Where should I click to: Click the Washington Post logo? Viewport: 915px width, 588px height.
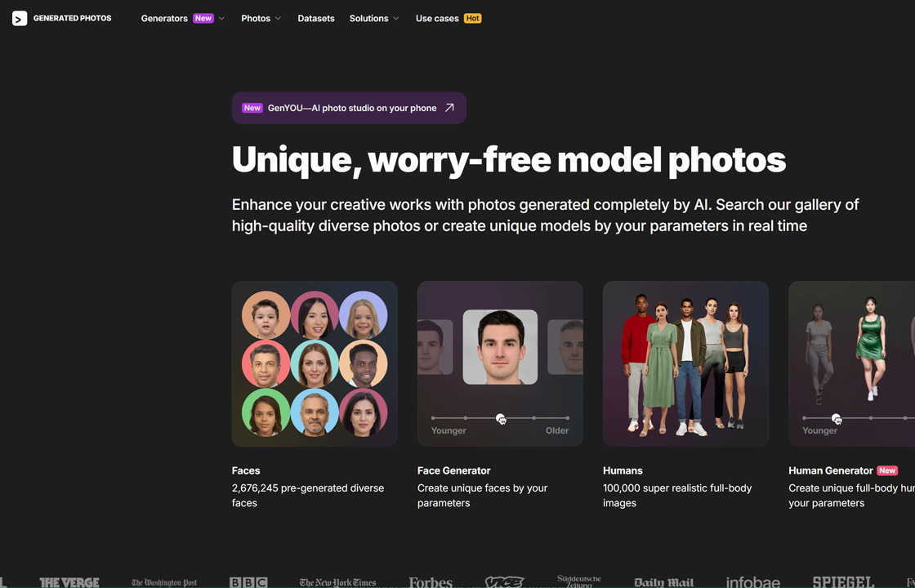click(164, 582)
